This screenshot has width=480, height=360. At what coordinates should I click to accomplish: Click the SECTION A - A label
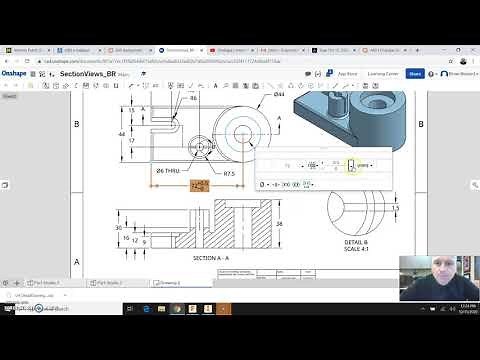211,258
